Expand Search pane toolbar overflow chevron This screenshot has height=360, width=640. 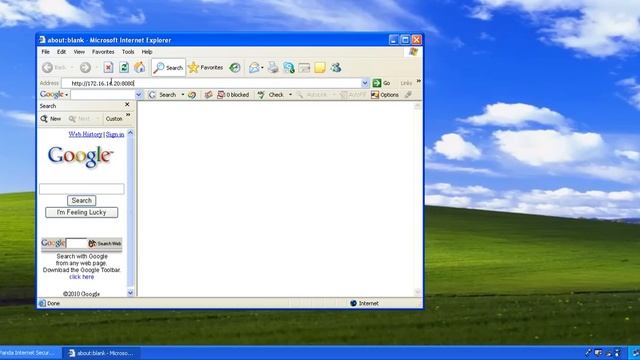tap(128, 116)
